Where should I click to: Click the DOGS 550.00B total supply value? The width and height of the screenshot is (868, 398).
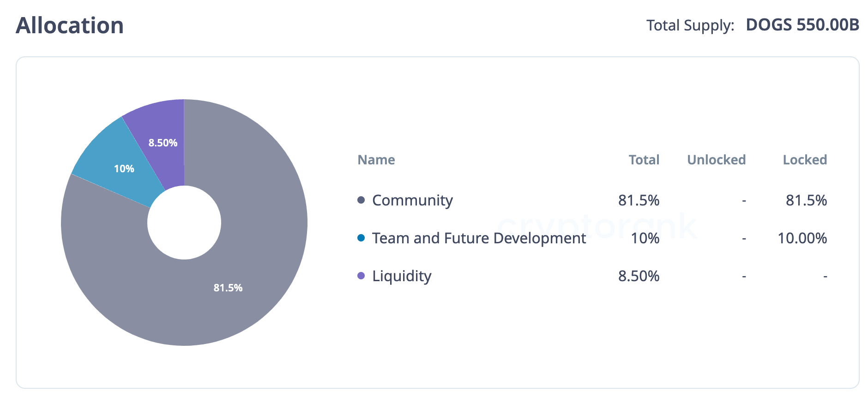point(802,25)
